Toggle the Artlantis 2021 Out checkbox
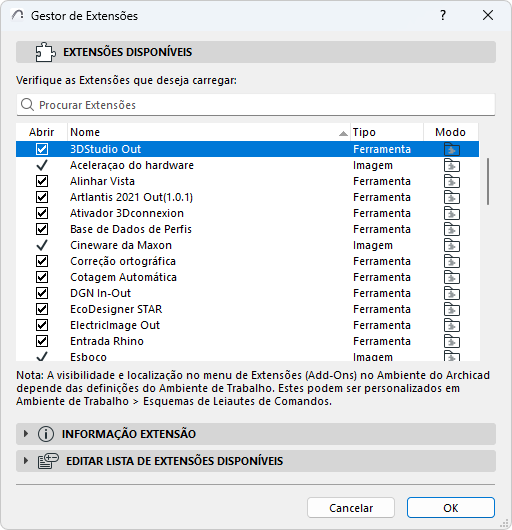Screen dimensions: 512x530 point(42,197)
